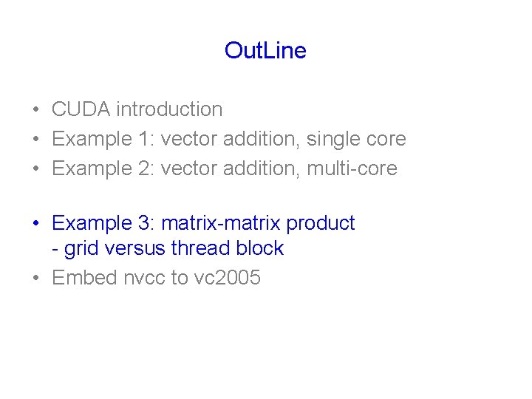This screenshot has width=532, height=399.
Task: Click the bullet dot before Example 2
Action: [36, 168]
